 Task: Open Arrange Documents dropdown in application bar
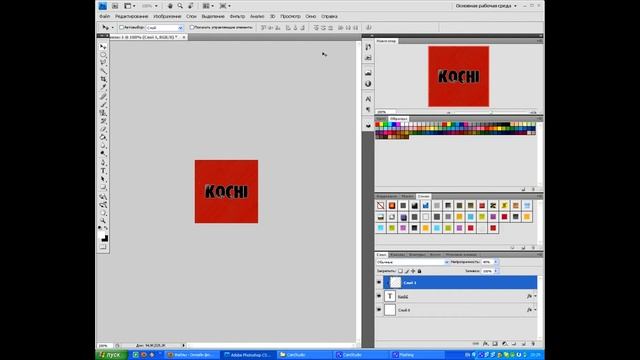pos(208,6)
